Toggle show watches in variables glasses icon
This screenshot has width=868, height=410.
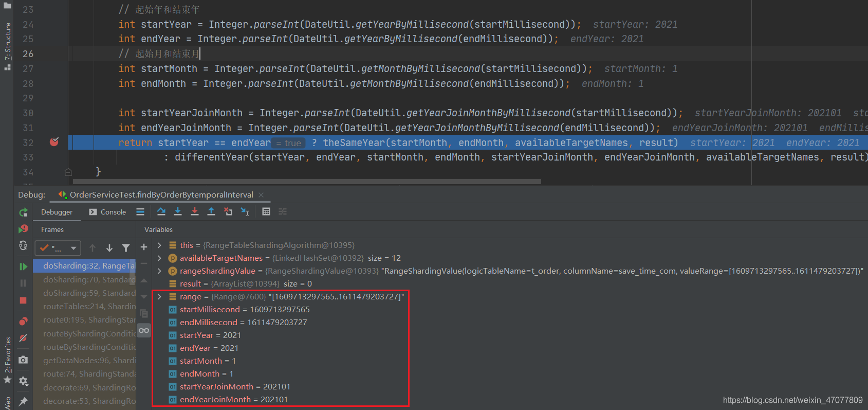point(144,330)
